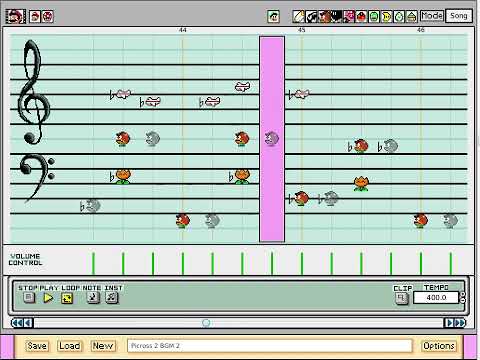
Task: Decrease tempo with the lower stepper arrow
Action: coord(463,301)
